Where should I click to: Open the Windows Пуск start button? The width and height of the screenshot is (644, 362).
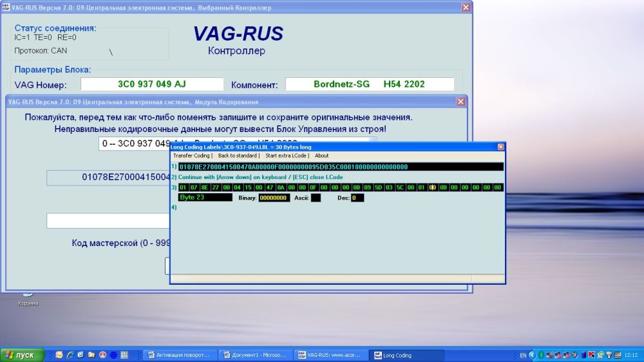[23, 355]
